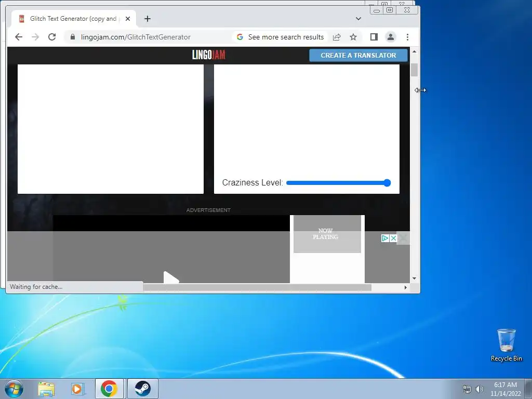Viewport: 532px width, 399px height.
Task: Click the page scroll-up arrow
Action: 414,51
